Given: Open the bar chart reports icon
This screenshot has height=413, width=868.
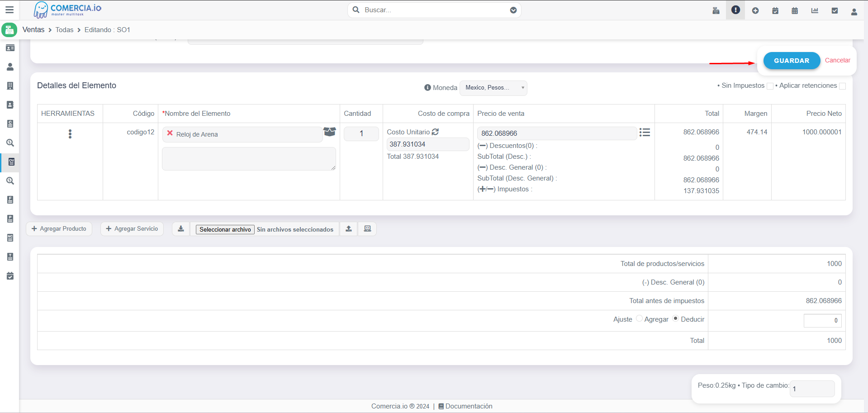Looking at the screenshot, I should click(815, 10).
